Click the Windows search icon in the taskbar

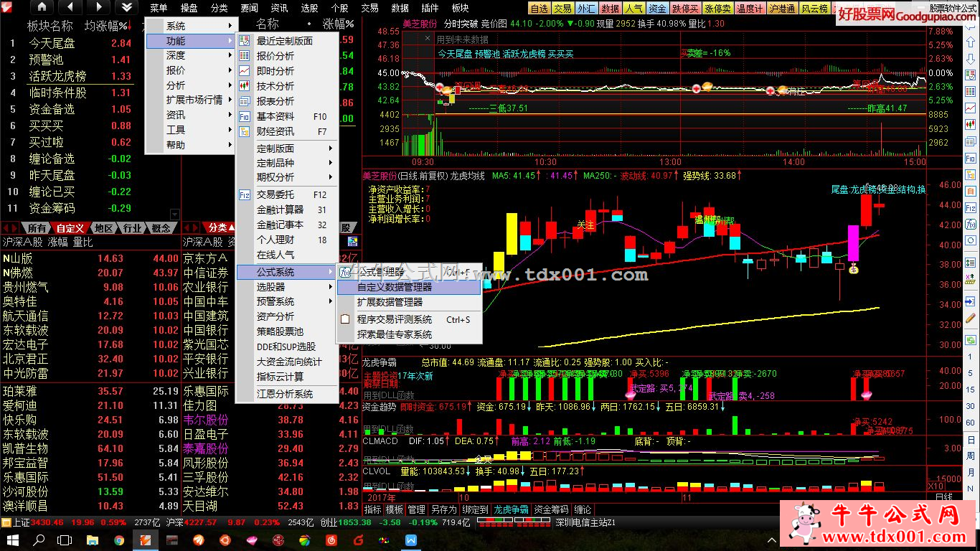(39, 540)
